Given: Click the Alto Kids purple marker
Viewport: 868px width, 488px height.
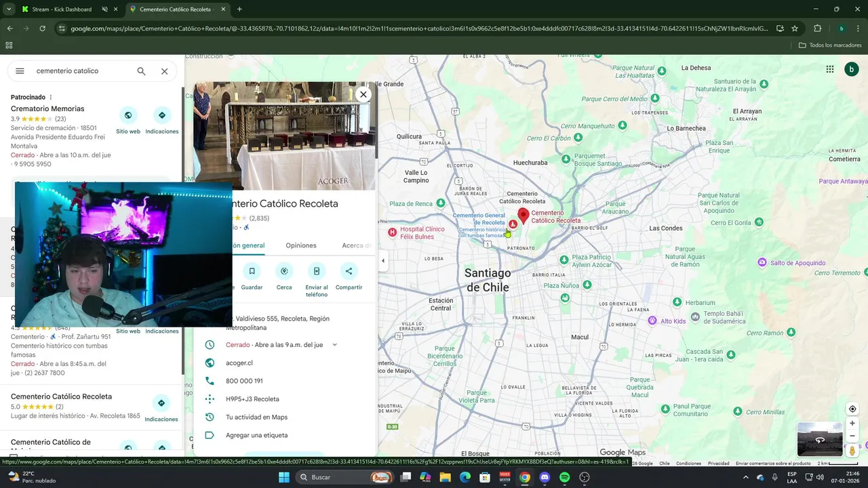Looking at the screenshot, I should coord(652,321).
